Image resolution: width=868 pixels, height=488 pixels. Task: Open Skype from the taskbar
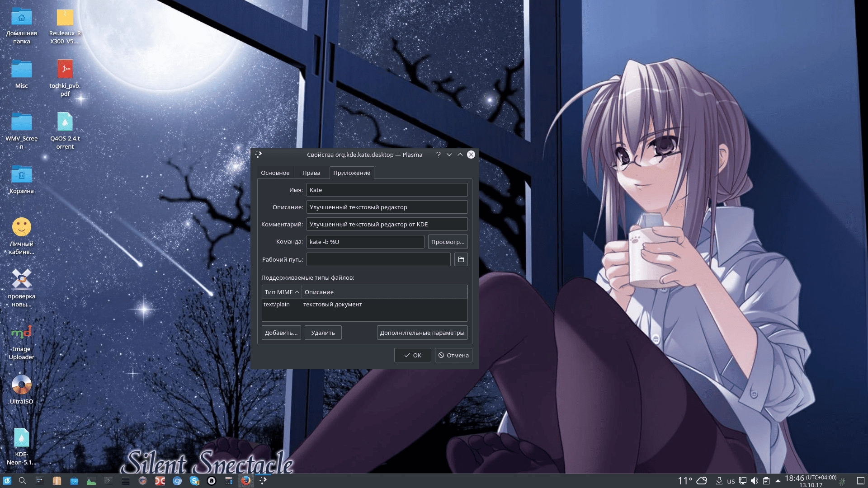point(194,481)
